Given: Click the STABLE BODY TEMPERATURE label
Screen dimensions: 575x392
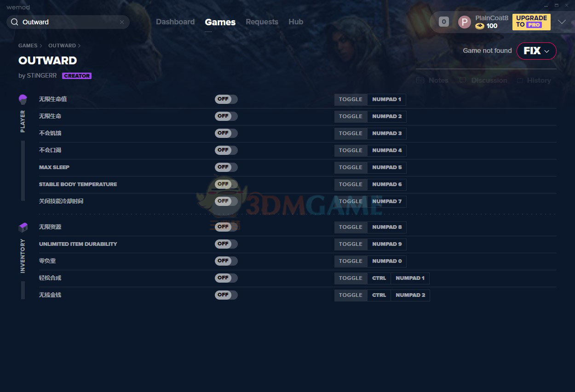Looking at the screenshot, I should 78,184.
